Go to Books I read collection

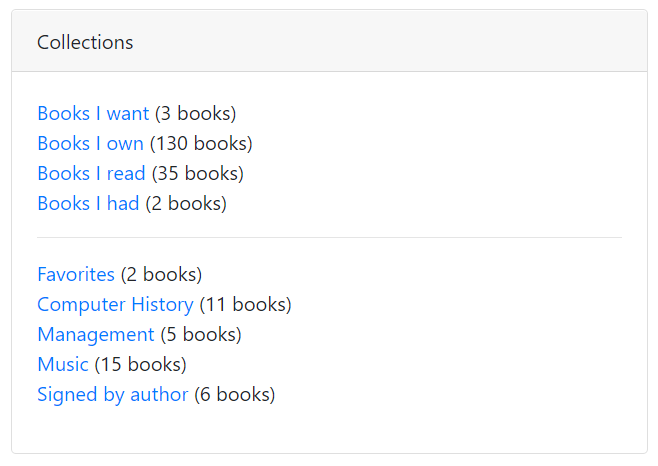(91, 174)
